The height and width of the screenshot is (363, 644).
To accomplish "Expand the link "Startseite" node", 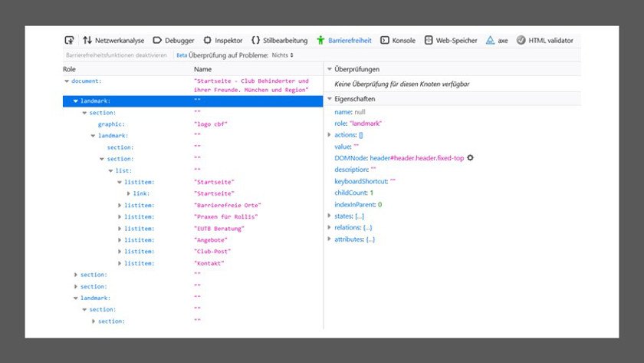I will (129, 193).
